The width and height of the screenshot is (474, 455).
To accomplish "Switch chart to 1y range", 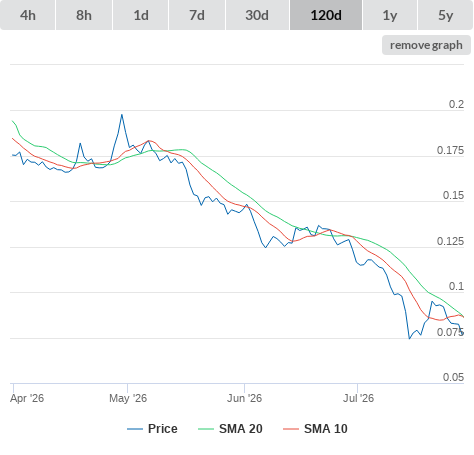I will pyautogui.click(x=390, y=15).
